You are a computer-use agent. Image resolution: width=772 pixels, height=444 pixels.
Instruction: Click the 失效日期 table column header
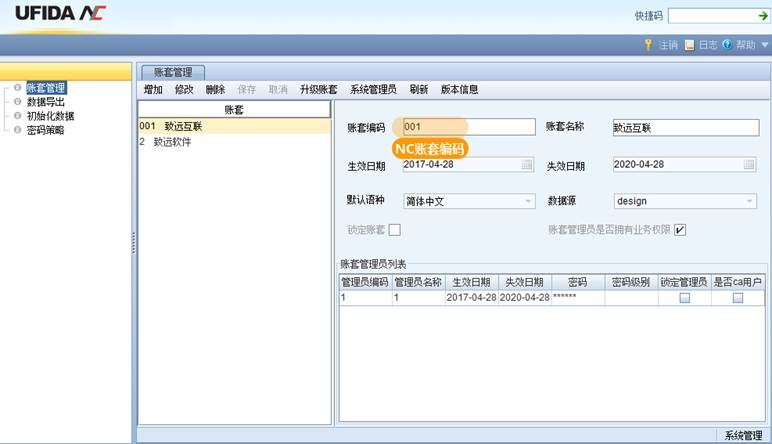coord(524,282)
